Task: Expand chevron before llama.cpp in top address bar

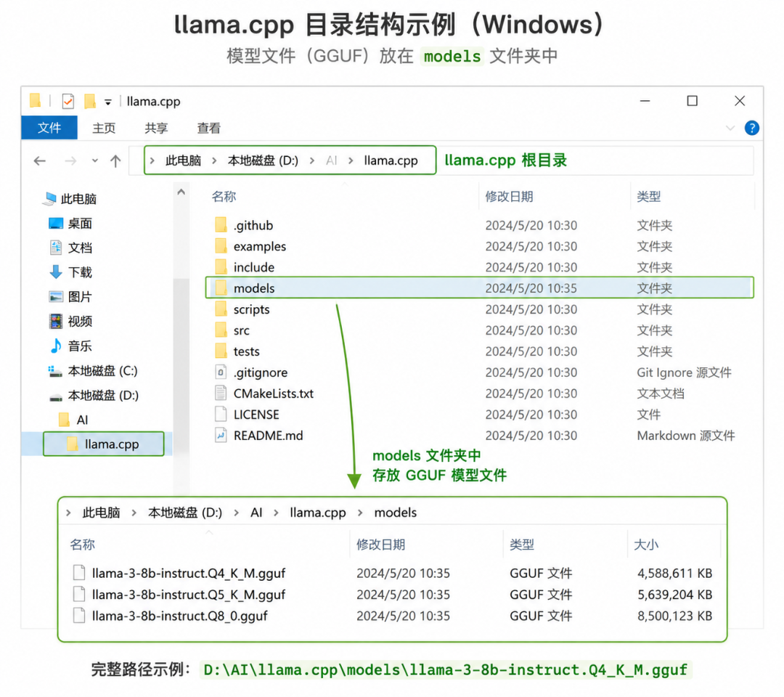Action: click(351, 160)
